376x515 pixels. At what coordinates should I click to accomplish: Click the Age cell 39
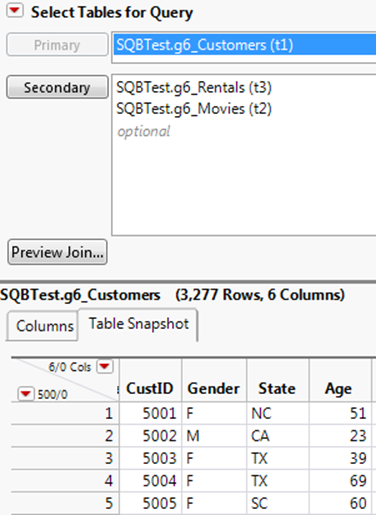[340, 458]
